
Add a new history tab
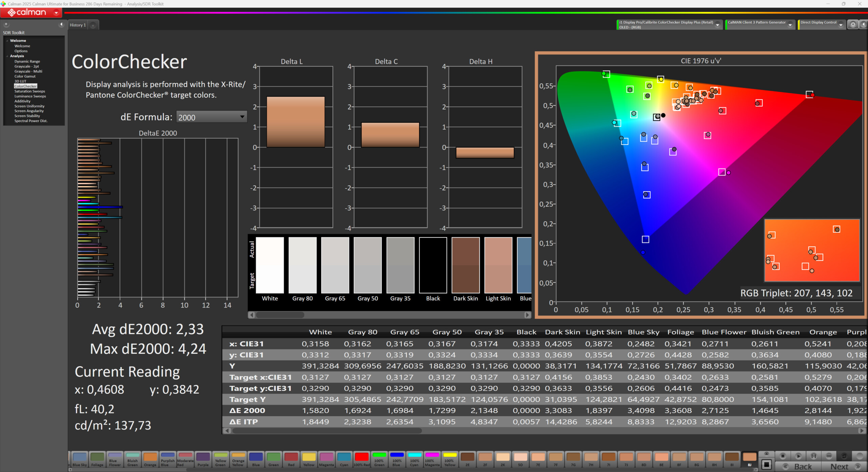point(93,25)
